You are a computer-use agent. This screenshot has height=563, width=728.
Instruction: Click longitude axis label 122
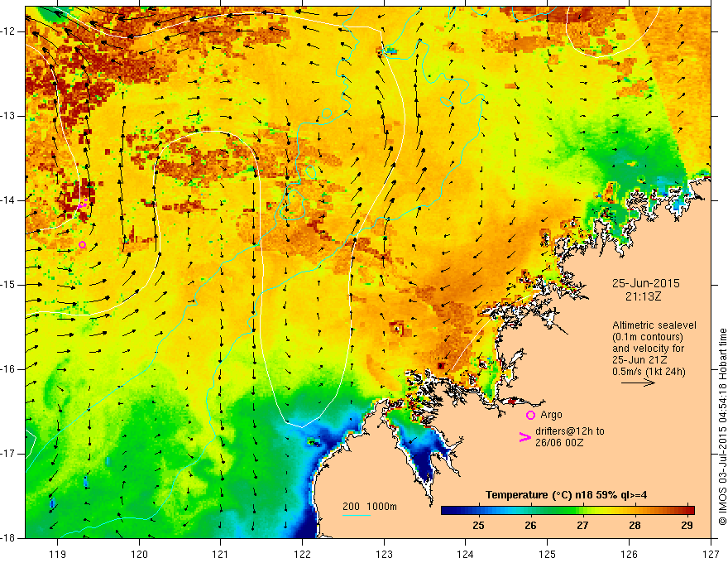click(x=302, y=555)
